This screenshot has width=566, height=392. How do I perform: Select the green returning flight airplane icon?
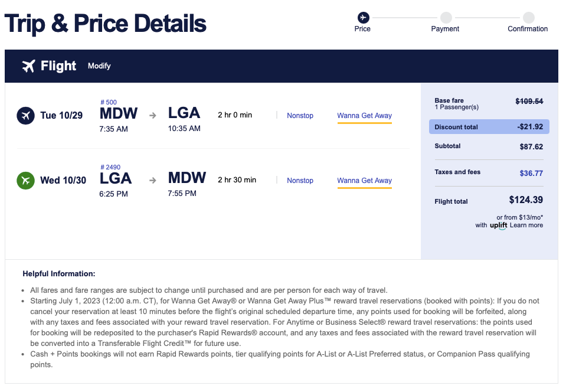25,181
